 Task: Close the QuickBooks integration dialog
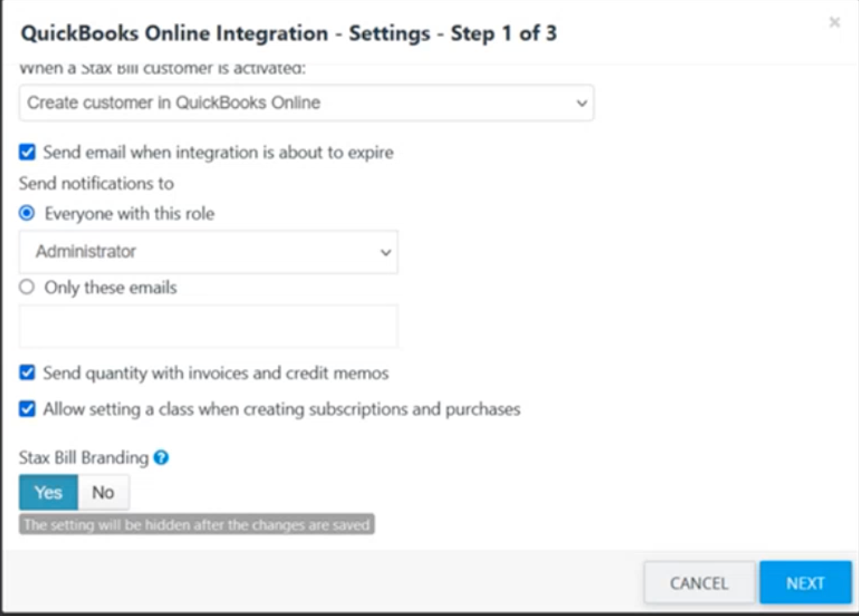click(834, 22)
